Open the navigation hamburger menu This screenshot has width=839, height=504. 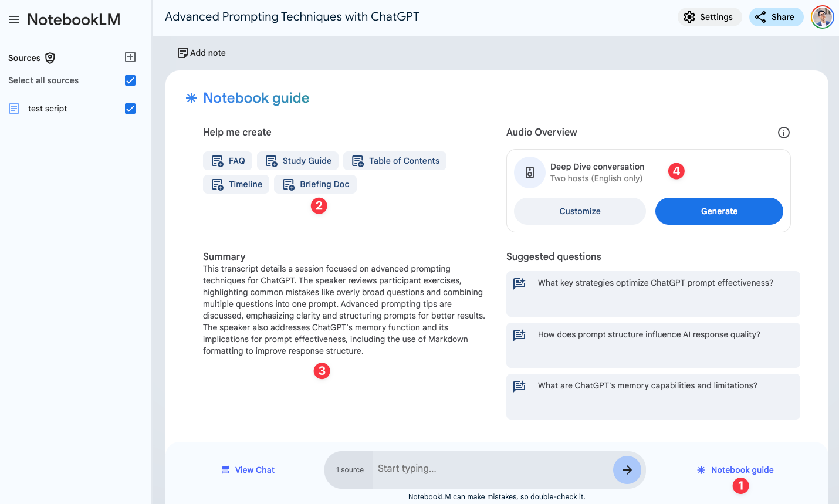pos(15,19)
